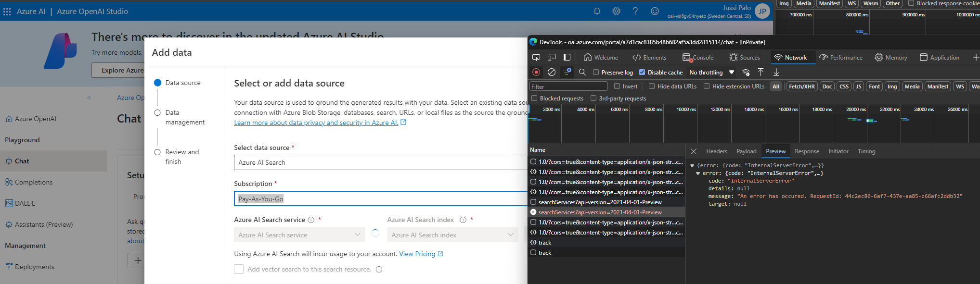Open the help question mark icon
This screenshot has width=980, height=284.
tap(635, 11)
